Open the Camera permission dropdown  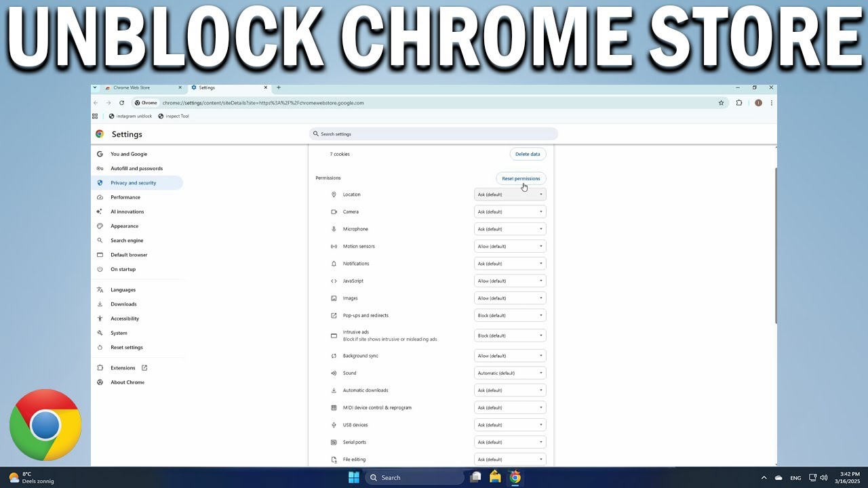(x=510, y=211)
